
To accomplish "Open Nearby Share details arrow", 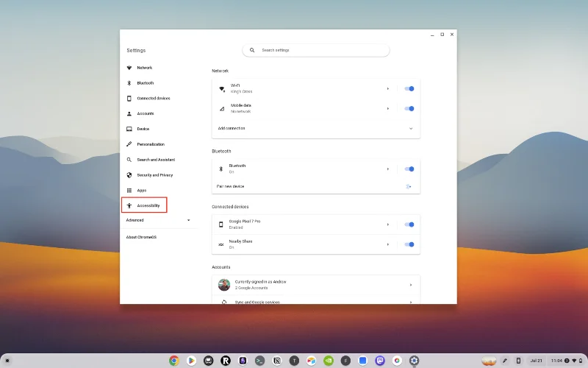I will (x=388, y=244).
